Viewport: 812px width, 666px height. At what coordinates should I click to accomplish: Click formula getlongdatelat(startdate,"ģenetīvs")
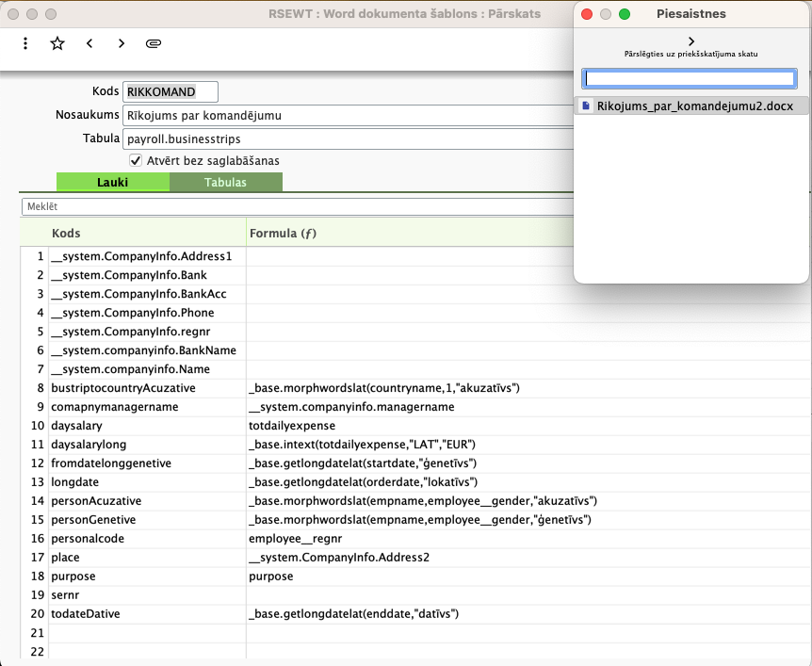[x=363, y=463]
